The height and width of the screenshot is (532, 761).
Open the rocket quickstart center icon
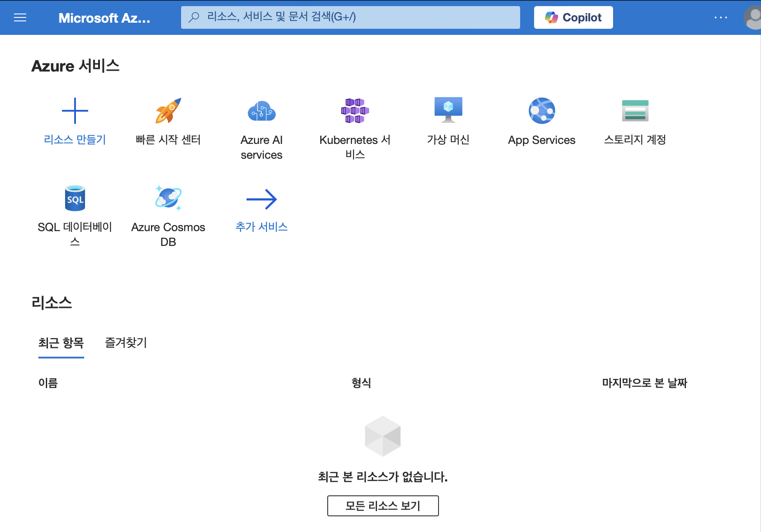168,111
